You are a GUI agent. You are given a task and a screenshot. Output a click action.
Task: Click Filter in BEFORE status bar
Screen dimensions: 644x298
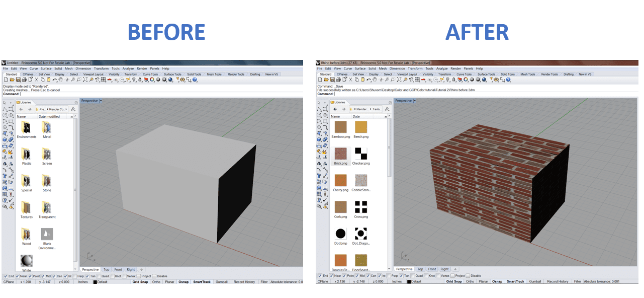264,282
